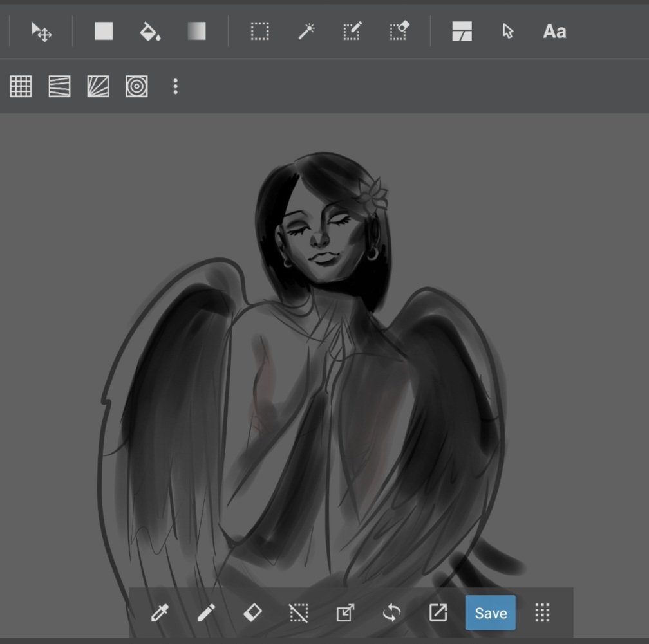Enable the square grid snap guide

coord(21,86)
